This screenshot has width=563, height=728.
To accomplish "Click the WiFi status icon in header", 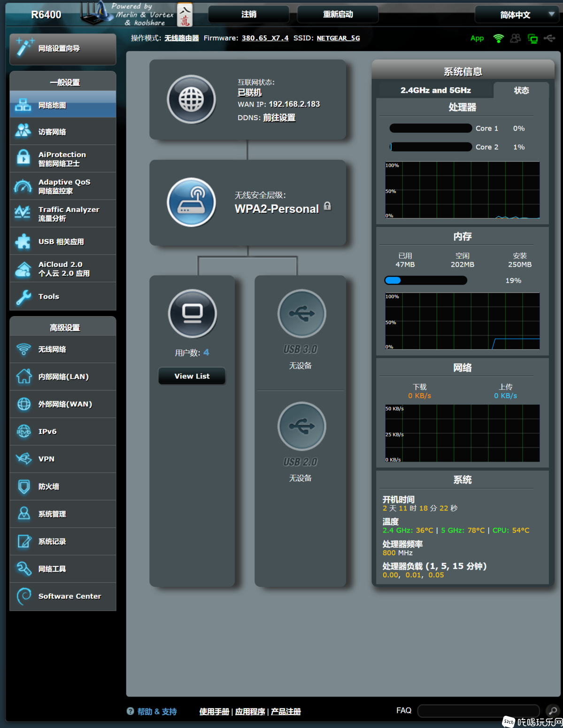I will pyautogui.click(x=499, y=39).
